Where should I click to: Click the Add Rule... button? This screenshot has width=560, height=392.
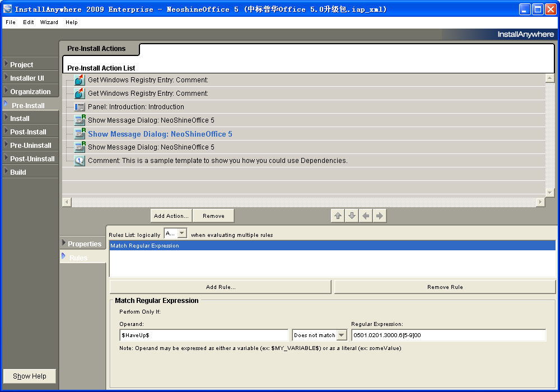click(x=220, y=287)
